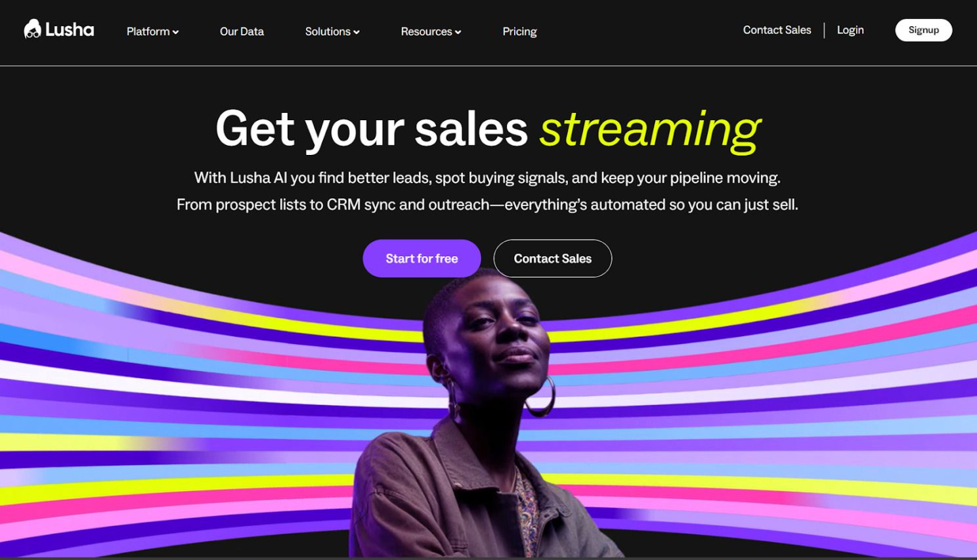Expand the Solutions dropdown menu
Screen dimensions: 977x560
(x=332, y=32)
